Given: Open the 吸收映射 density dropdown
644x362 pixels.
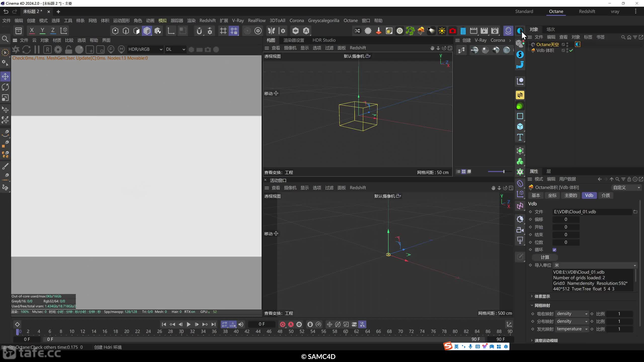Looking at the screenshot, I should (572, 313).
